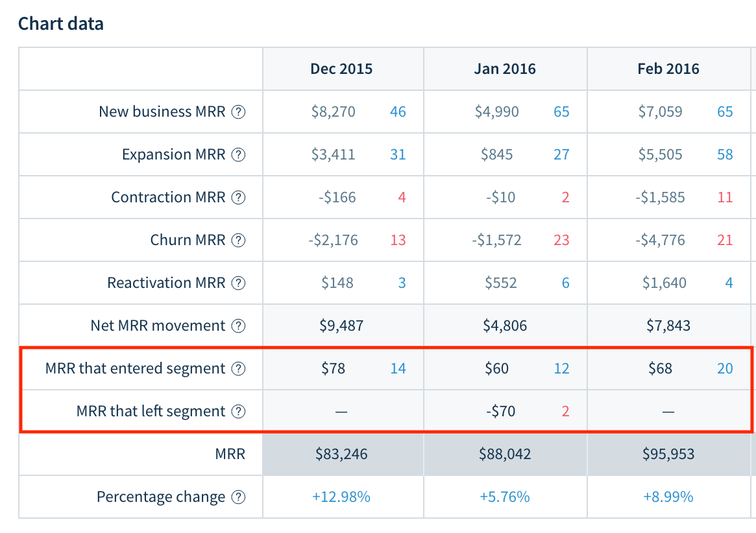Image resolution: width=756 pixels, height=533 pixels.
Task: Click the Chart data heading
Action: point(62,23)
